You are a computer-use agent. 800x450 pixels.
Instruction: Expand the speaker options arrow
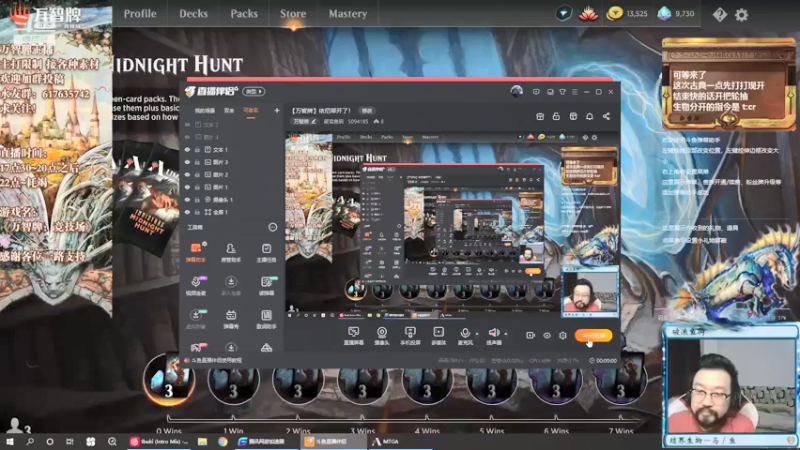[x=506, y=334]
